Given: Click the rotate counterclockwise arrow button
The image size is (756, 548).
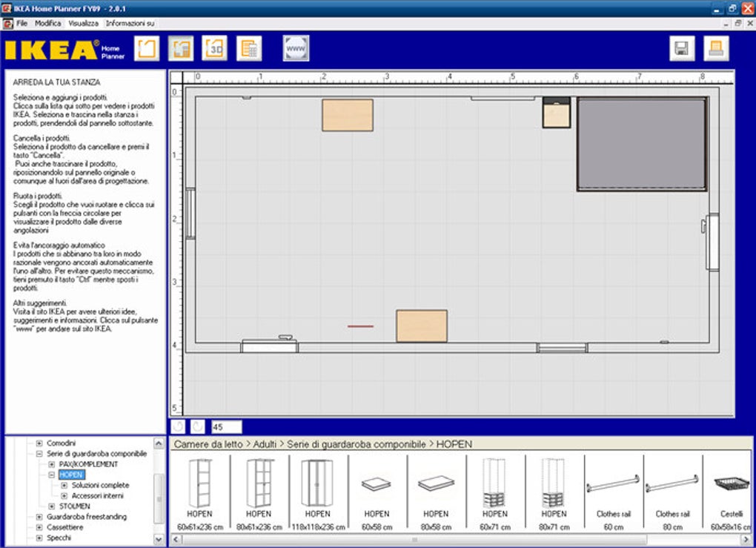Looking at the screenshot, I should [x=178, y=427].
